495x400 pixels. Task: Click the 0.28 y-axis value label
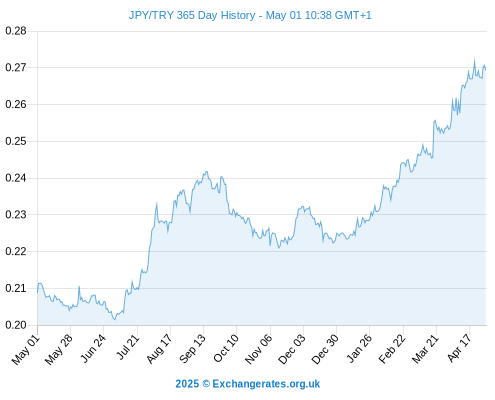pyautogui.click(x=16, y=31)
